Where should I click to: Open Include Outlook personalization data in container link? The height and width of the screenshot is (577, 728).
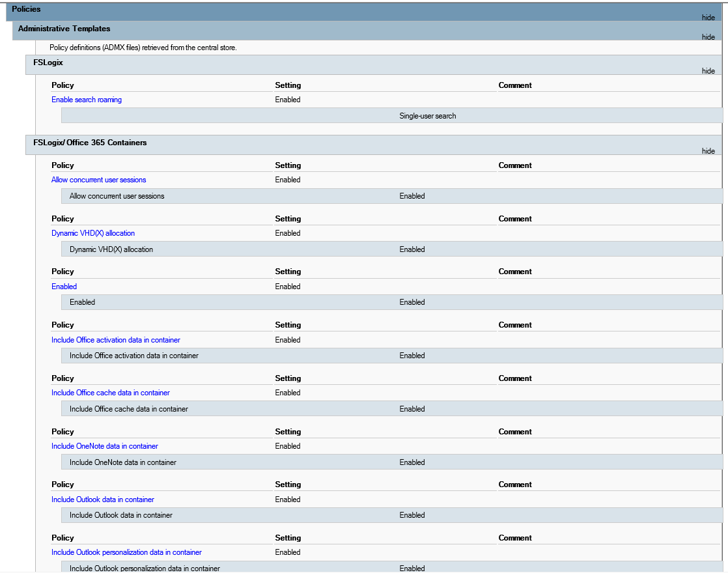click(x=126, y=553)
